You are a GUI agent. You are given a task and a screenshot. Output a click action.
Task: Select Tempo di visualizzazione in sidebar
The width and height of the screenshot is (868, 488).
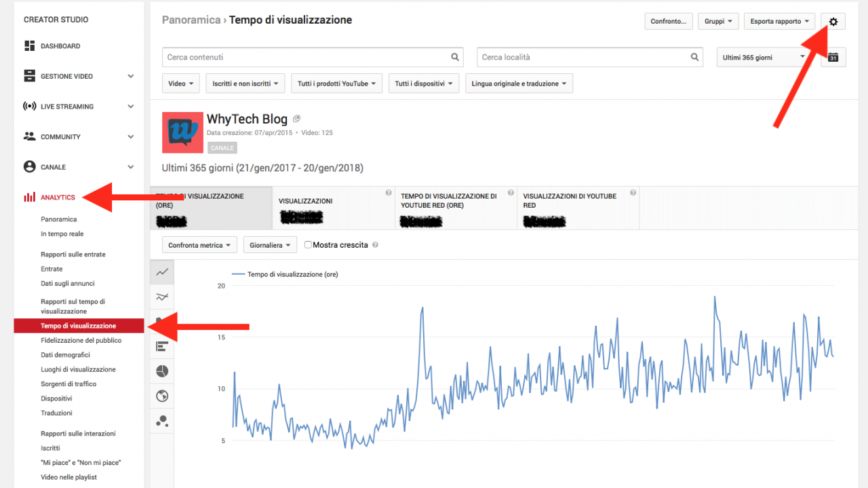pyautogui.click(x=79, y=326)
